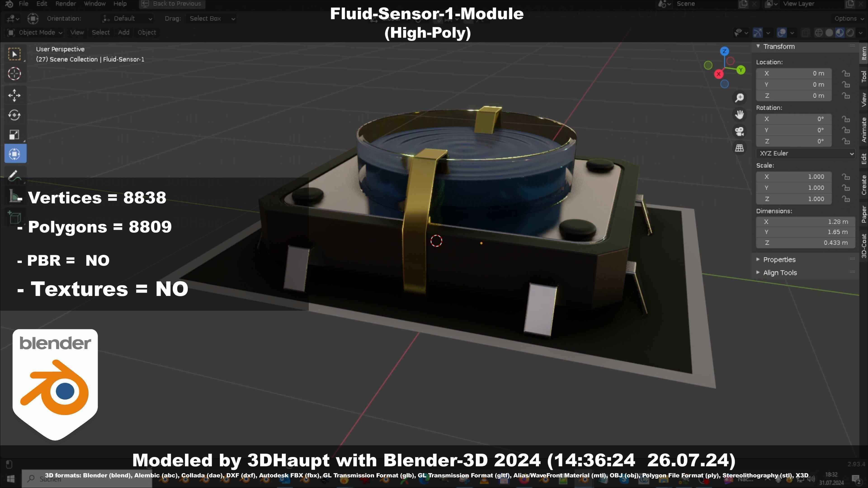Switch to the Animate sidebar tab
Viewport: 868px width, 488px height.
pos(864,130)
